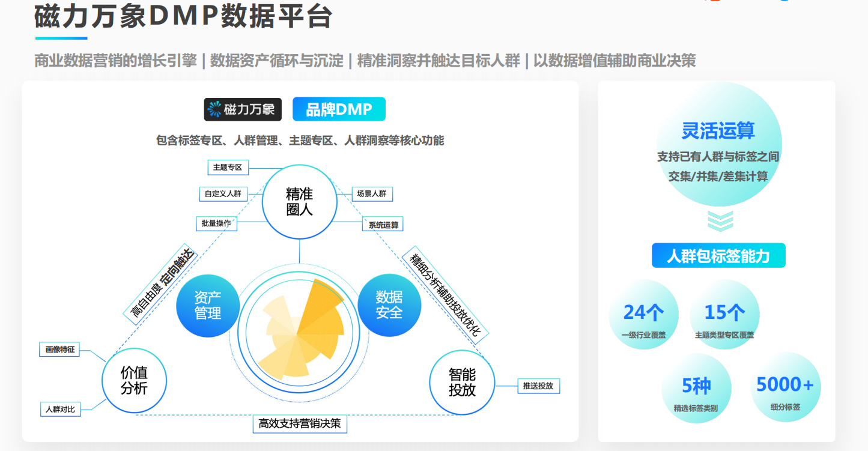This screenshot has height=451, width=868.
Task: Click the 自定义人群 label box
Action: pyautogui.click(x=222, y=194)
